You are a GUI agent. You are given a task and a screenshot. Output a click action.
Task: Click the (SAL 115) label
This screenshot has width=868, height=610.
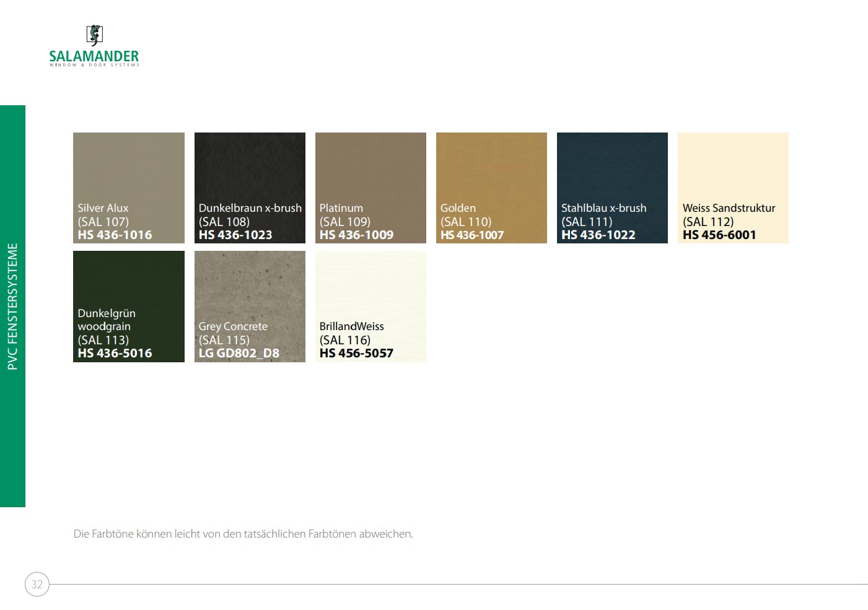click(224, 340)
